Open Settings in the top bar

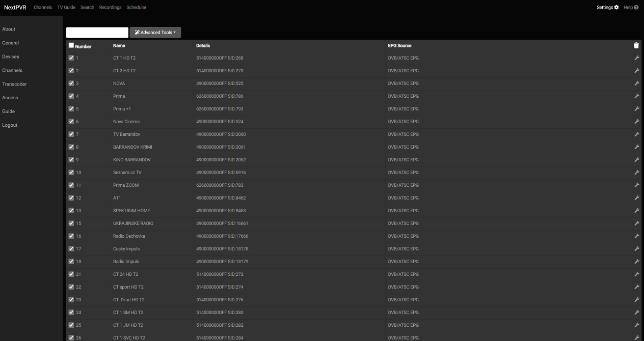[x=607, y=7]
